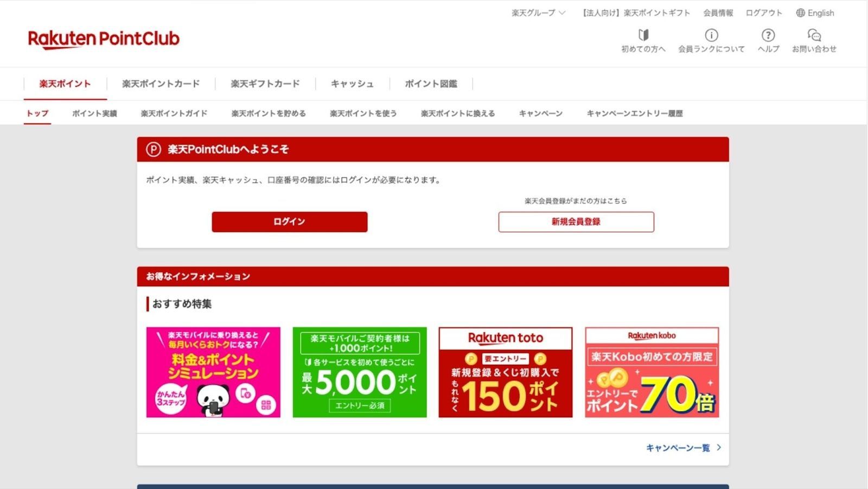Expand the 楽天グループ dropdown
This screenshot has height=489, width=868.
[538, 13]
